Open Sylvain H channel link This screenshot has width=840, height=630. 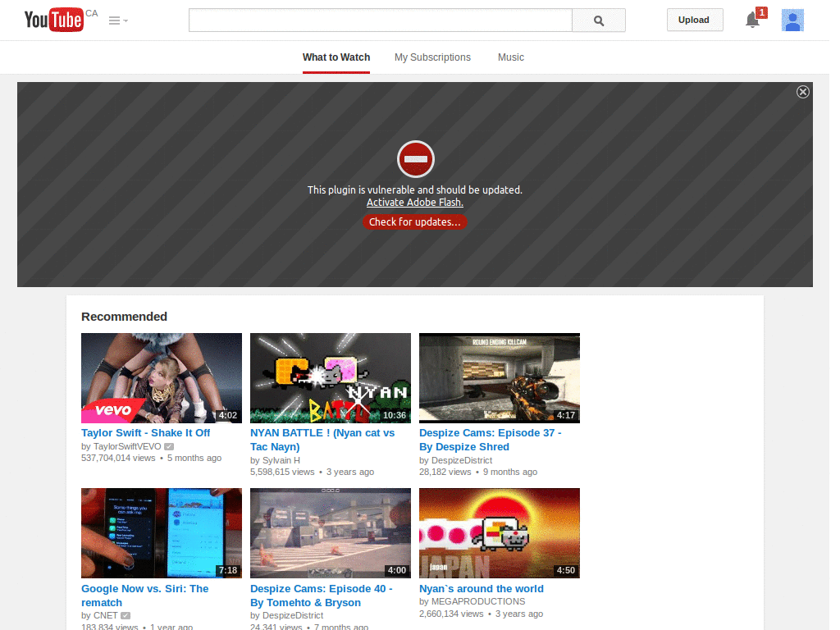coord(281,460)
